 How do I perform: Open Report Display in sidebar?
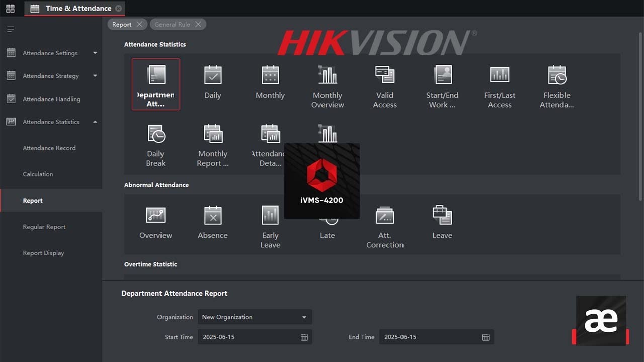pyautogui.click(x=43, y=253)
